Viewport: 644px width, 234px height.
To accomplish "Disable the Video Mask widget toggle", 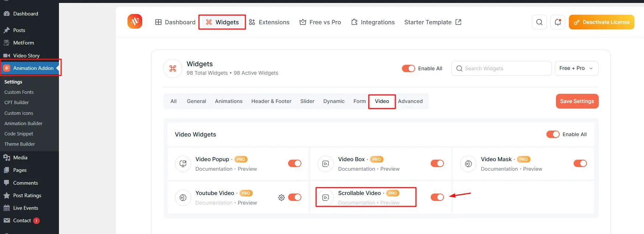I will tap(580, 163).
